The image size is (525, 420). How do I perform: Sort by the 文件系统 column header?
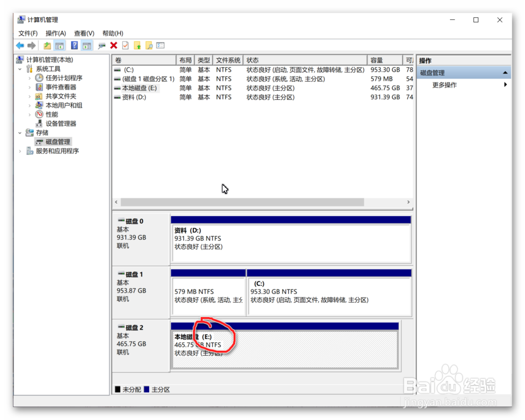click(x=228, y=60)
